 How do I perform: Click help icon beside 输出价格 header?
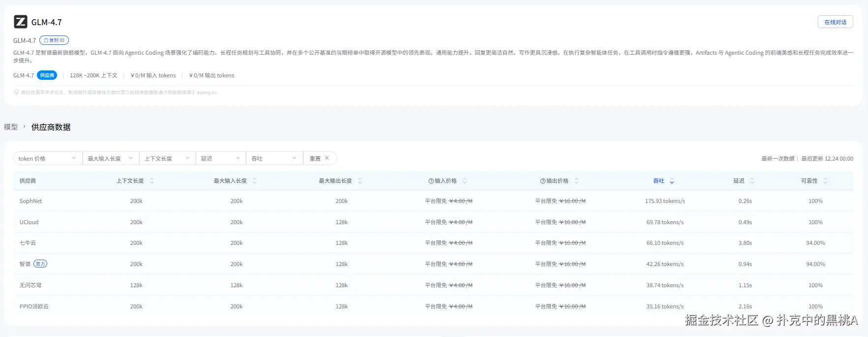click(x=543, y=181)
